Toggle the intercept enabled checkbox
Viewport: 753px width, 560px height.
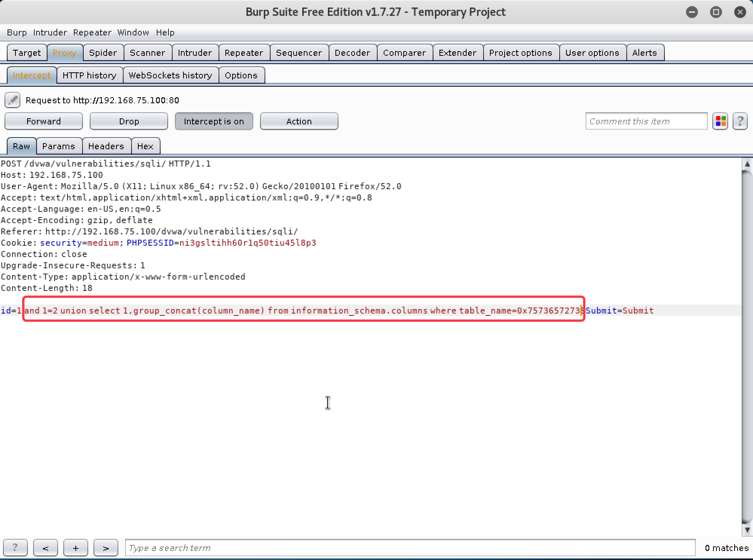(214, 121)
